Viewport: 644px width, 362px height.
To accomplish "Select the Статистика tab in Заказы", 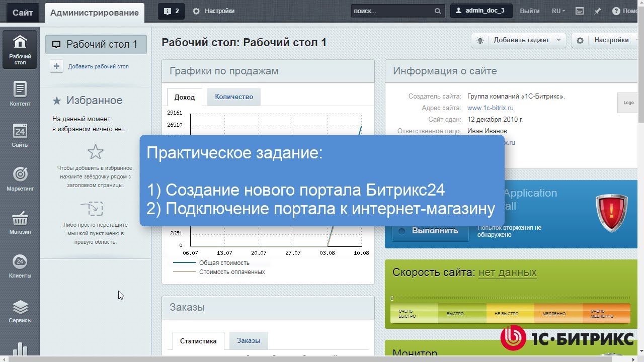I will tap(198, 341).
